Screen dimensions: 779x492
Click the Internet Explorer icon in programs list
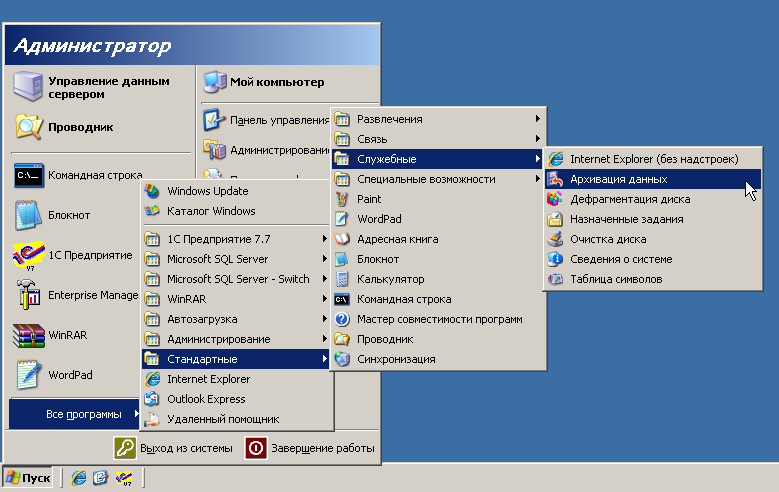(x=152, y=379)
